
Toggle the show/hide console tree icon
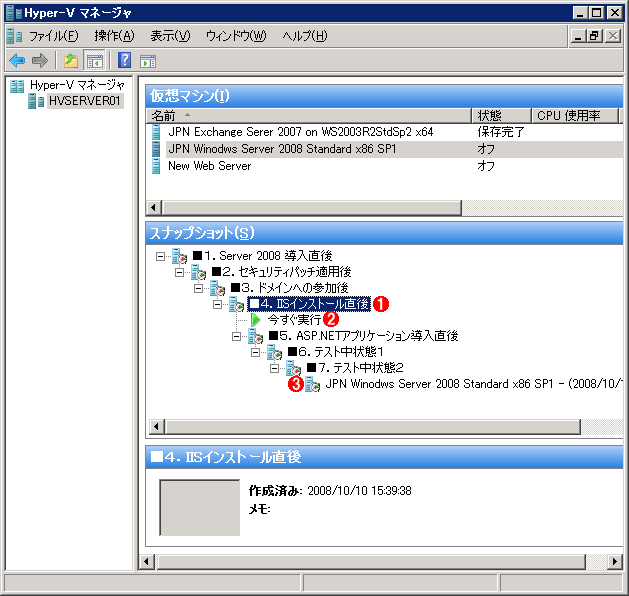[95, 61]
